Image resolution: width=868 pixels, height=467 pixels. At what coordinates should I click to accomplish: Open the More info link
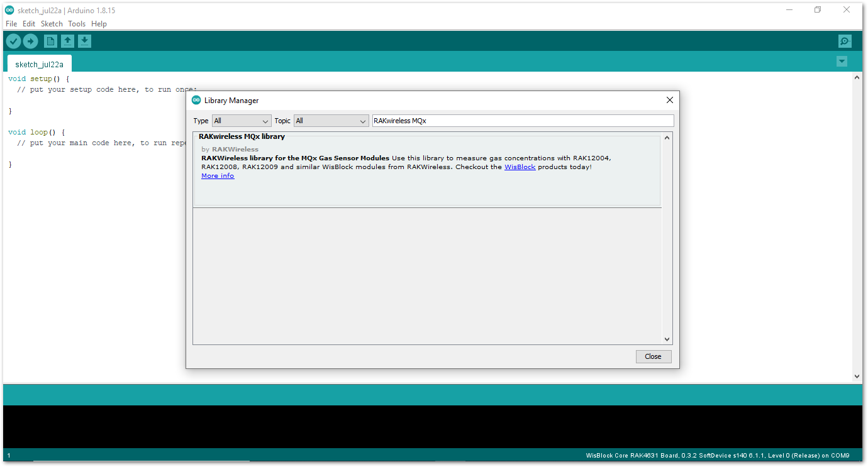[x=218, y=176]
